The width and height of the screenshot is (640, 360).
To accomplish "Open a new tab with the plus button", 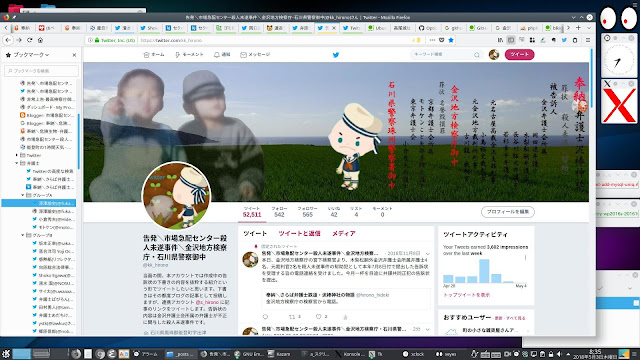I will coord(578,28).
